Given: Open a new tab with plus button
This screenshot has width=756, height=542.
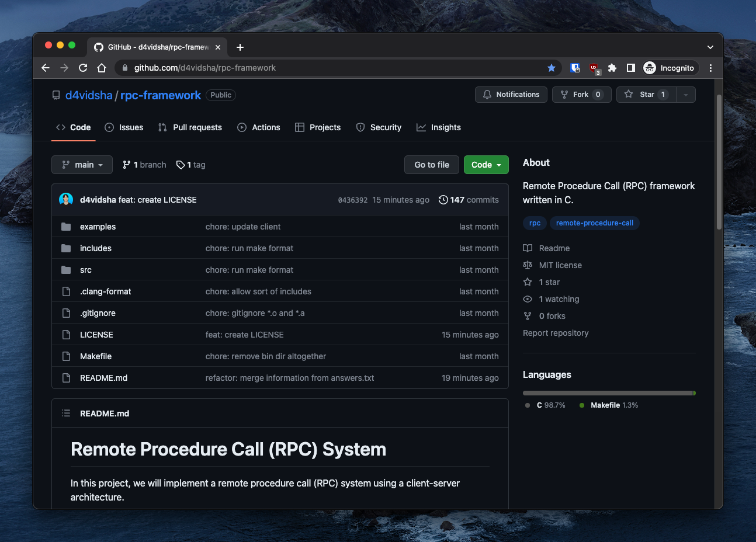Looking at the screenshot, I should pyautogui.click(x=240, y=47).
